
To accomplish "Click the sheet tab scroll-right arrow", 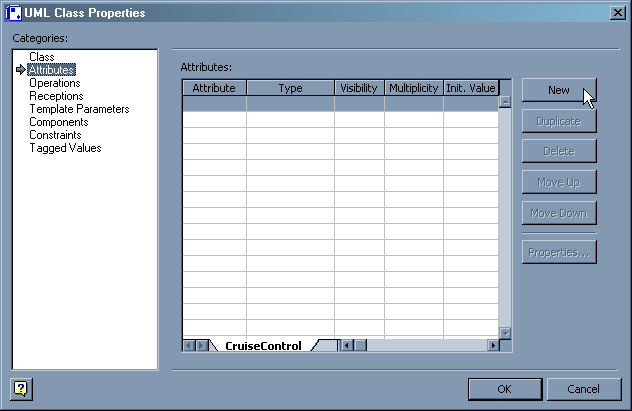I will click(201, 346).
